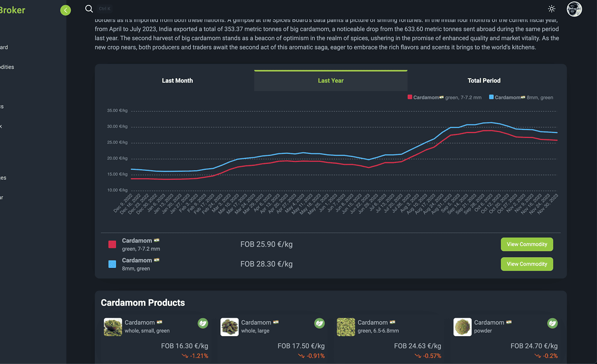Viewport: 597px width, 364px height.
Task: Collapse the sidebar with the green chevron button
Action: coord(65,10)
